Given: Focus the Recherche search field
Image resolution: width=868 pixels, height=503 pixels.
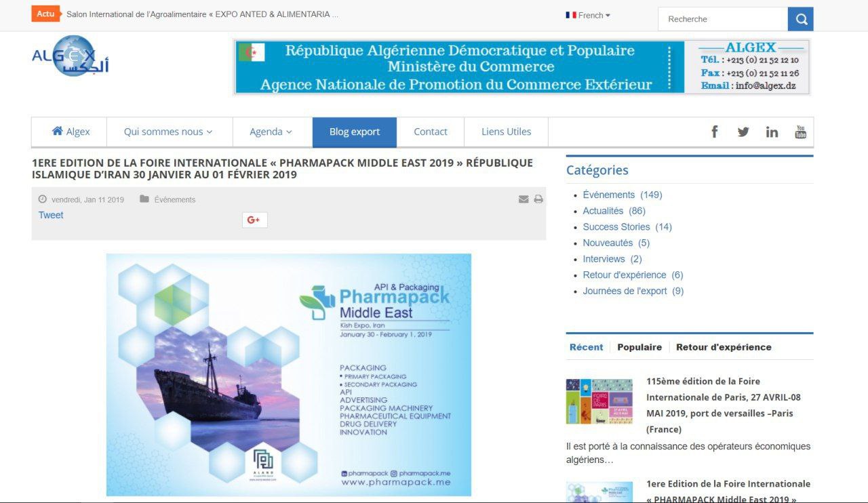Looking at the screenshot, I should [722, 19].
